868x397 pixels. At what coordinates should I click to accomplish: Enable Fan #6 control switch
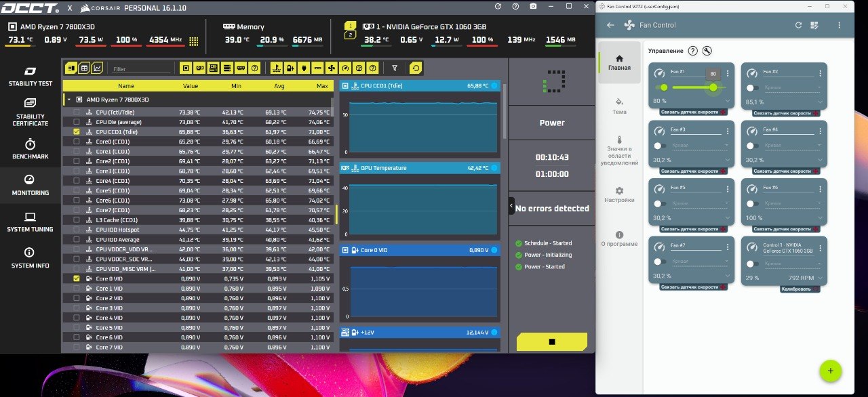[753, 203]
